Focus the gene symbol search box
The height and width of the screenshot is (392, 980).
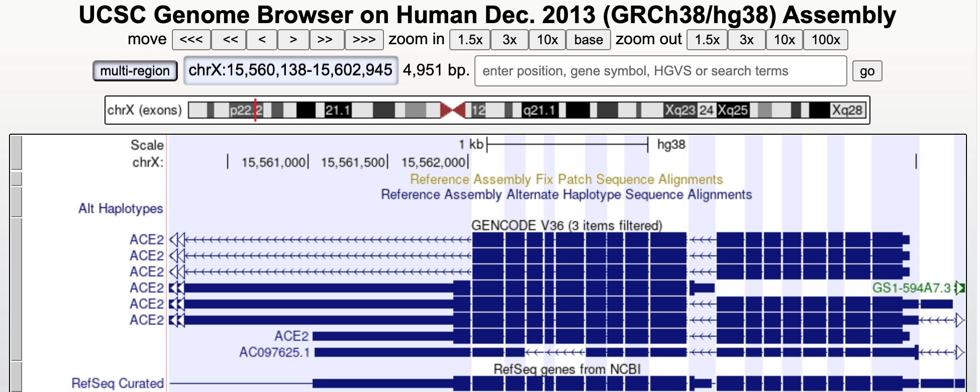[x=660, y=71]
